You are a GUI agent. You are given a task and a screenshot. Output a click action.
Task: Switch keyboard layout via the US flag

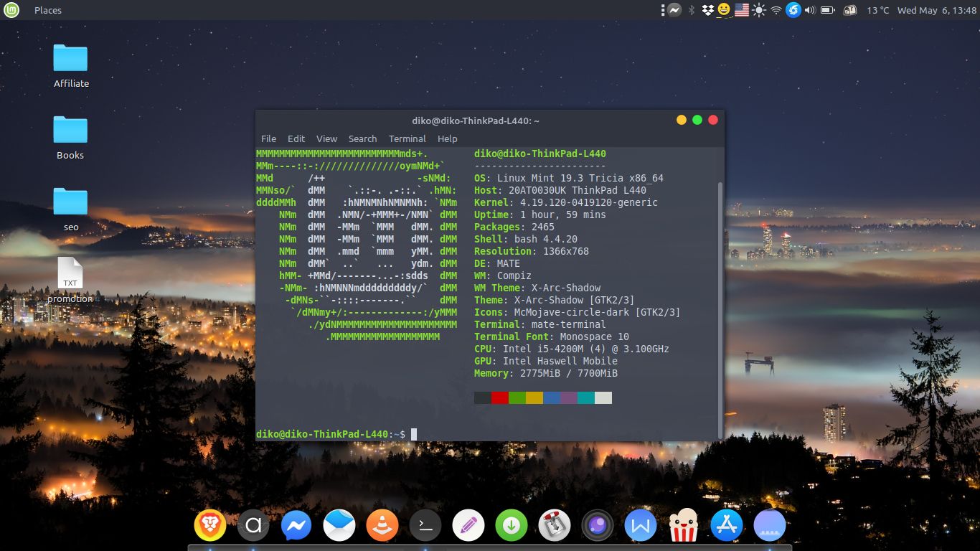click(741, 10)
